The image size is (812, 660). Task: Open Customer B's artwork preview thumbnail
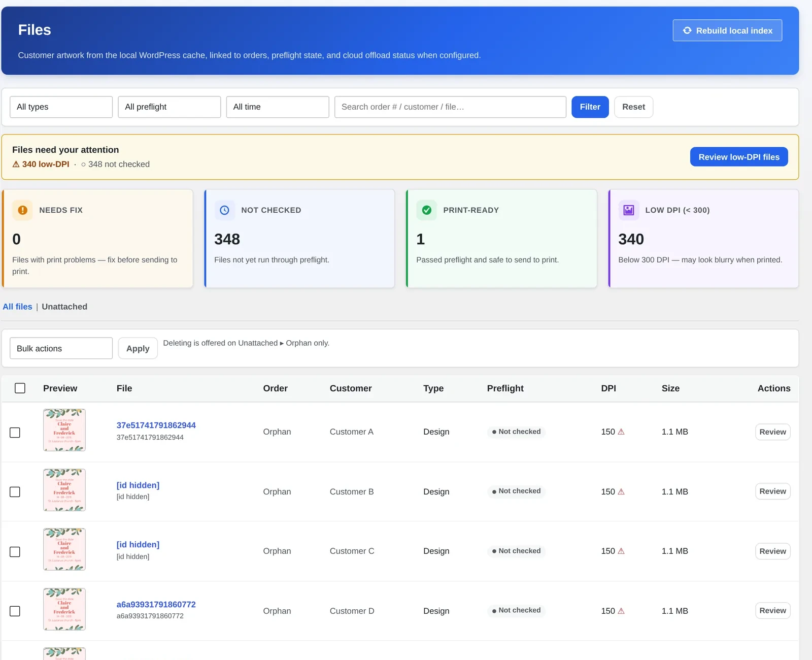pos(64,490)
